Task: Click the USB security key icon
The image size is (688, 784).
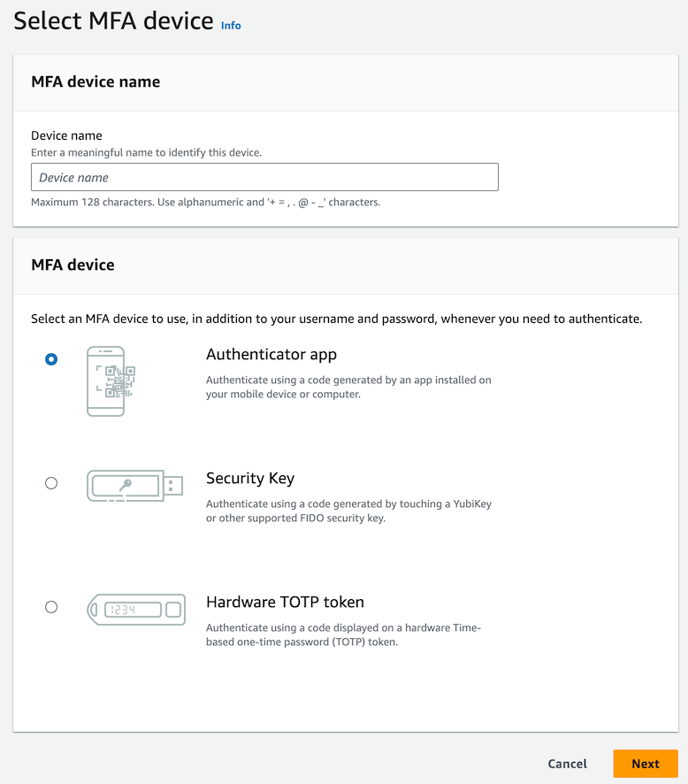Action: point(134,486)
